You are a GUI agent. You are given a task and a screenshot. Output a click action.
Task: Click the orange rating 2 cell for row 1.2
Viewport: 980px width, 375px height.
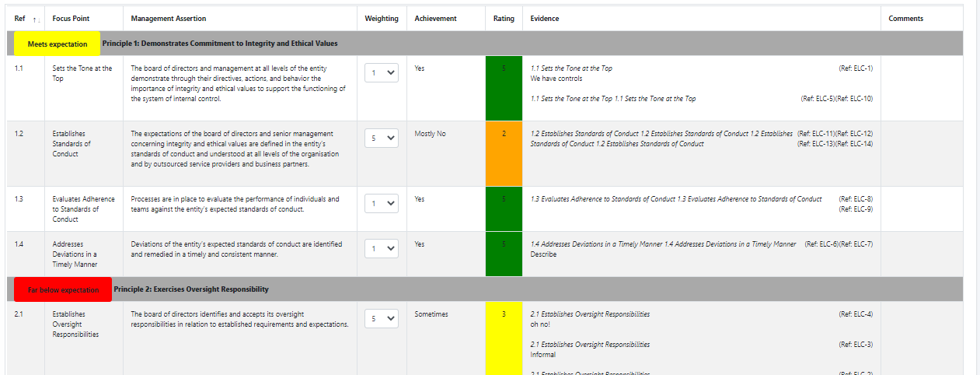(504, 154)
